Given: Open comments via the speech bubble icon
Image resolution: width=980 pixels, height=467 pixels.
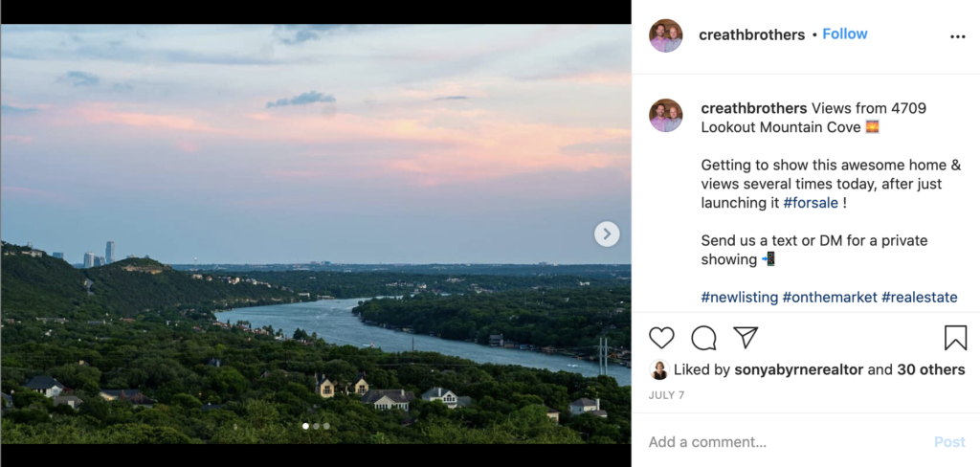Looking at the screenshot, I should pos(703,338).
